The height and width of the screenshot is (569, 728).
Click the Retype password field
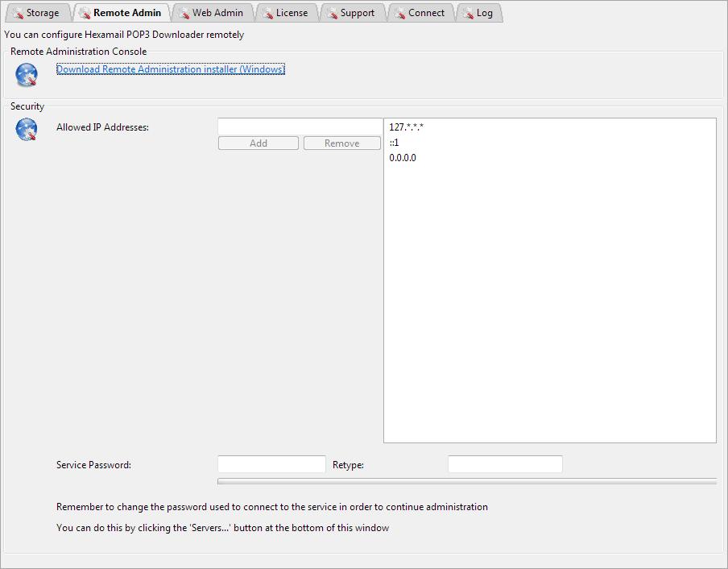[x=505, y=463]
